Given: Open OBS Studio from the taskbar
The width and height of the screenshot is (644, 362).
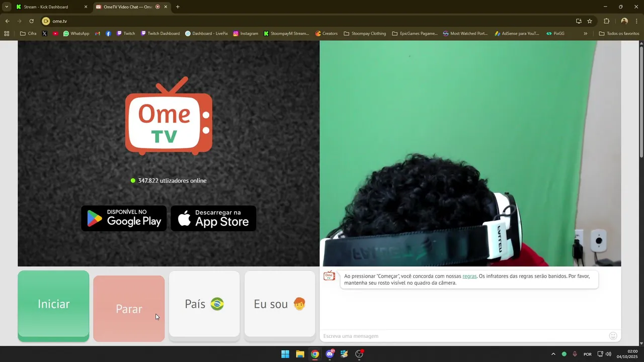Looking at the screenshot, I should point(359,354).
